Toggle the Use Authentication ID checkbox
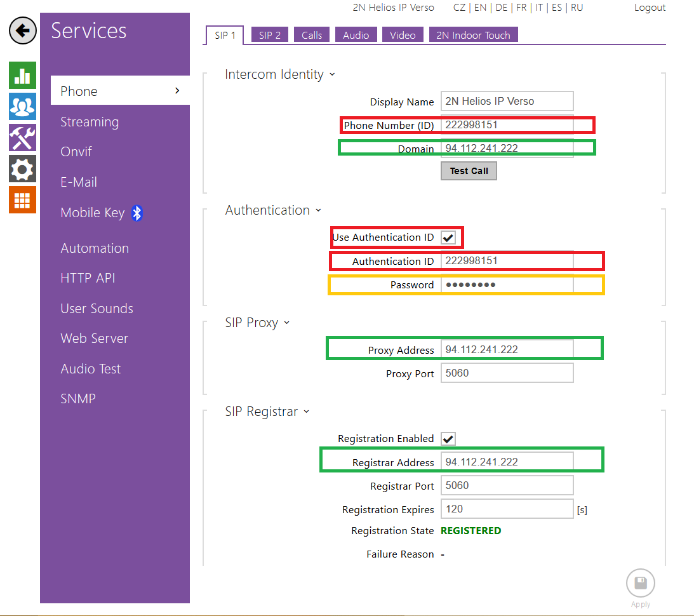694x616 pixels. click(448, 238)
